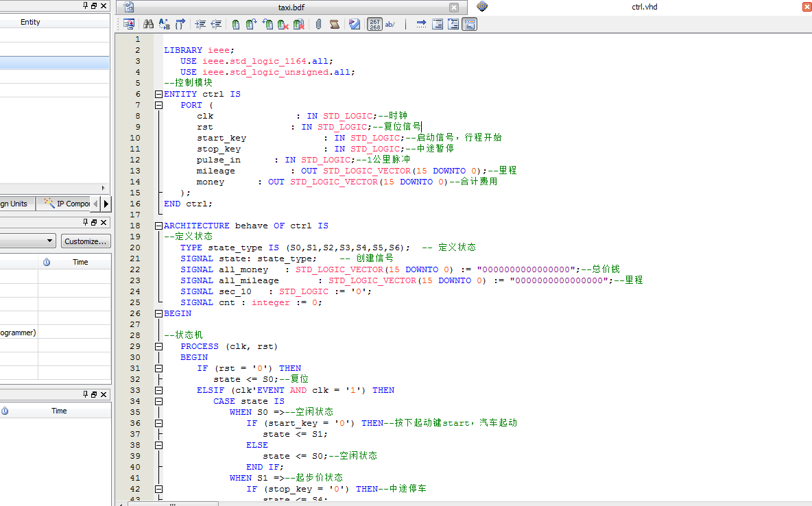Viewport: 812px width, 506px height.
Task: Open the Replace text tool
Action: tap(164, 24)
